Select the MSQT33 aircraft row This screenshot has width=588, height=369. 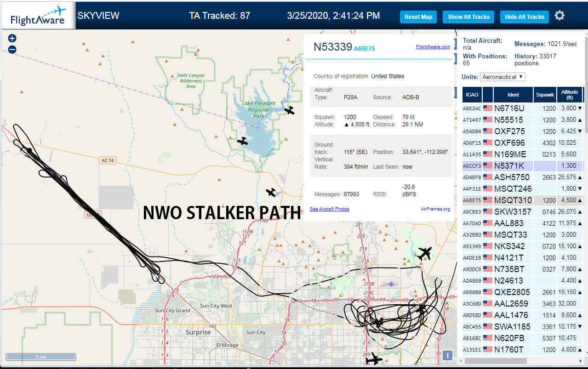523,235
